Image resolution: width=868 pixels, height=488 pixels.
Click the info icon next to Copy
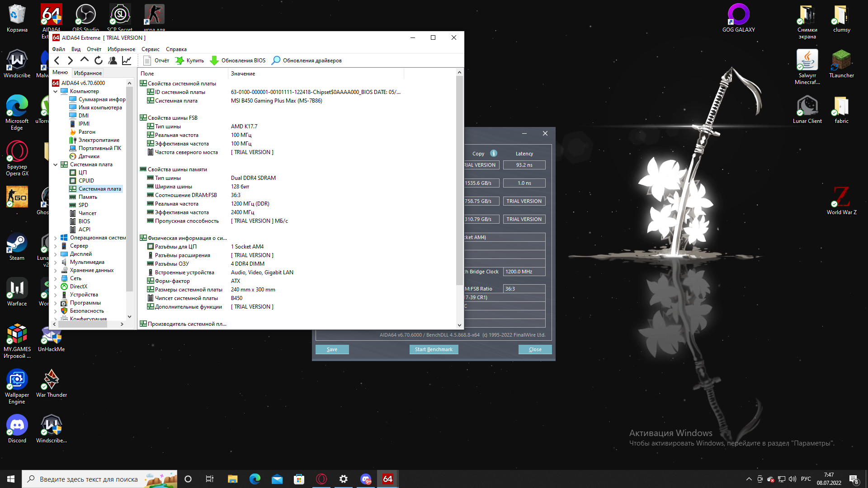[x=494, y=153]
